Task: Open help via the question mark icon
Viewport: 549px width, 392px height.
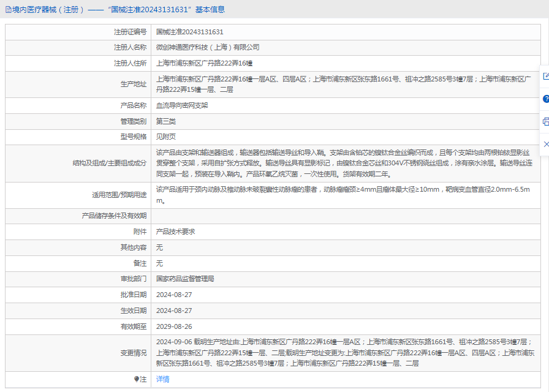Action: 545,99
